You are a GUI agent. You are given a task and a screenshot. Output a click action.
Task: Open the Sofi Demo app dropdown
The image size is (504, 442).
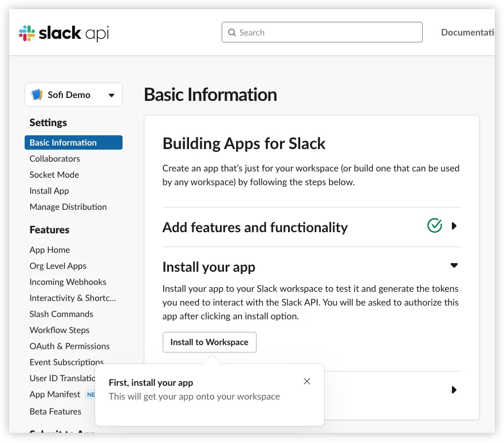click(x=74, y=95)
